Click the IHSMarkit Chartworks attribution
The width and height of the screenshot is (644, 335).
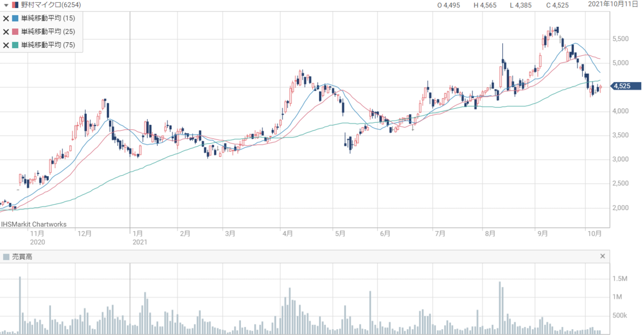(34, 224)
